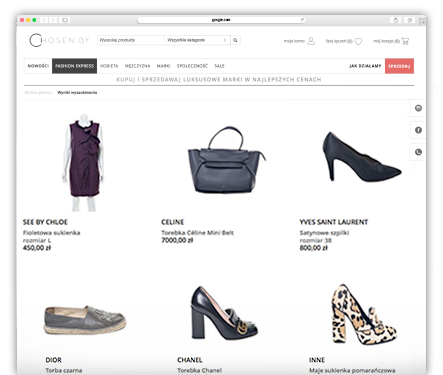The width and height of the screenshot is (443, 375).
Task: Open the black block-heel loafer image
Action: coord(224,314)
